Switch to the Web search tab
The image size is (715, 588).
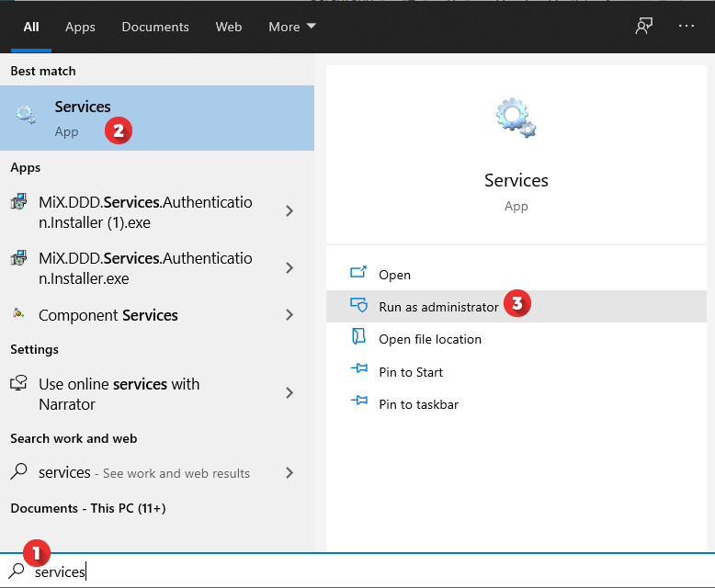coord(229,27)
